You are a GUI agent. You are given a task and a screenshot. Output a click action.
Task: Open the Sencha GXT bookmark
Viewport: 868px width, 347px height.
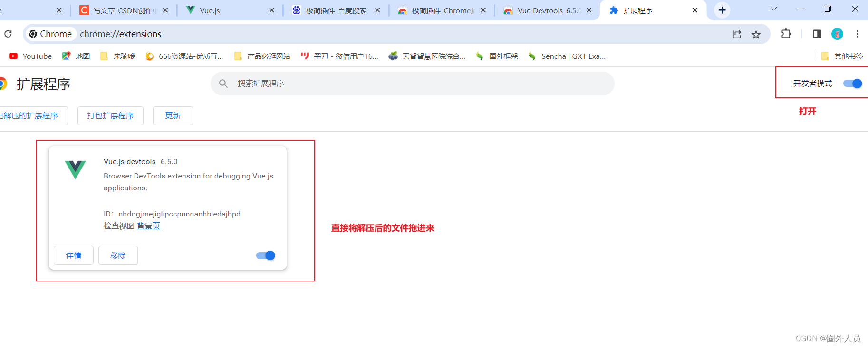[x=567, y=56]
